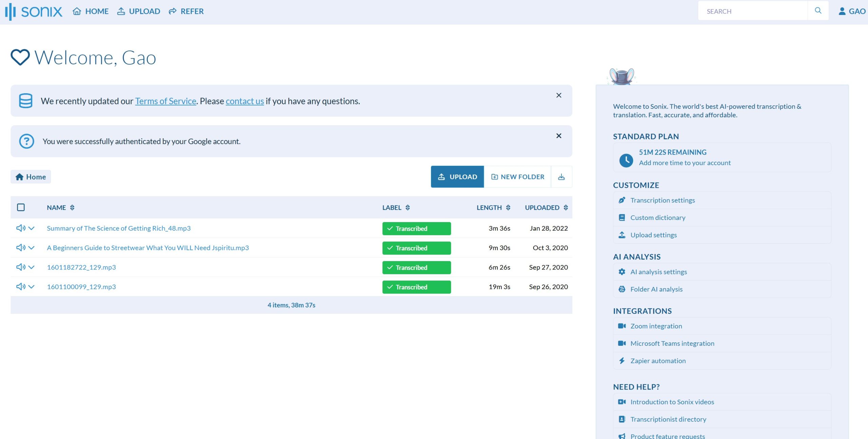
Task: Click speaker icon for 1601182722_129.mp3
Action: (x=20, y=267)
